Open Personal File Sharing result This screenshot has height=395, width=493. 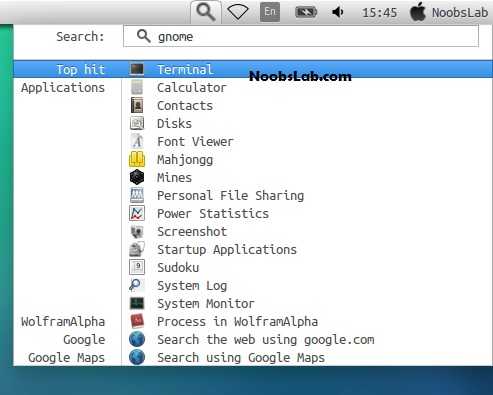(230, 196)
